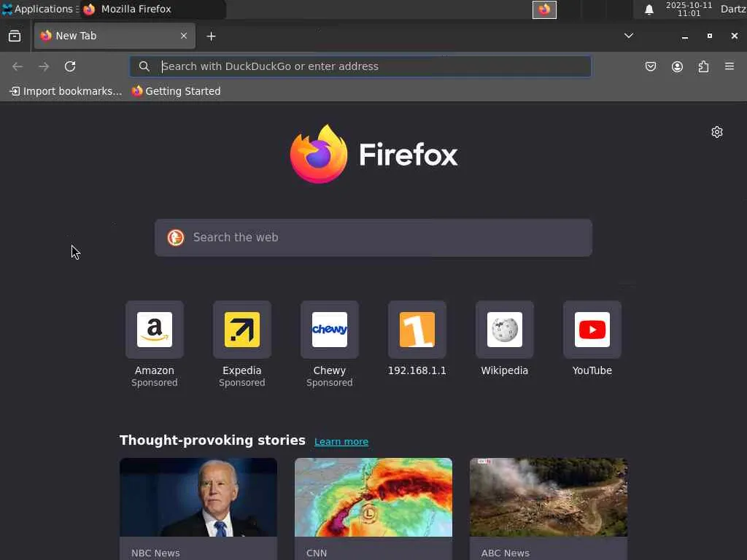
Task: Go forward with the forward arrow
Action: click(x=44, y=66)
